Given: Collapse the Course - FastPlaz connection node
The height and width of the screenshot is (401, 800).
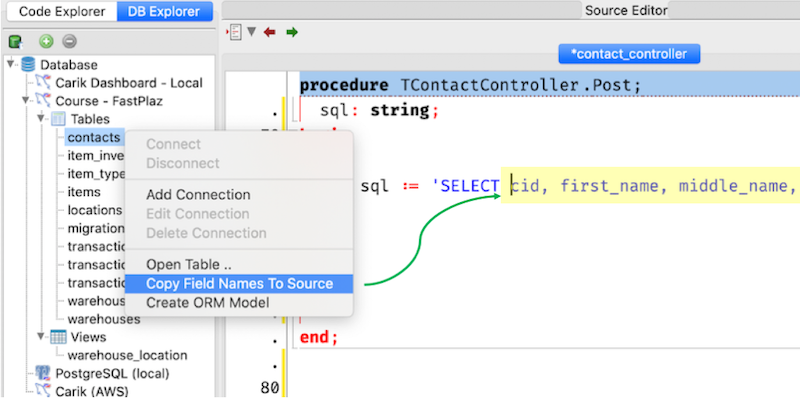Looking at the screenshot, I should coord(26,101).
